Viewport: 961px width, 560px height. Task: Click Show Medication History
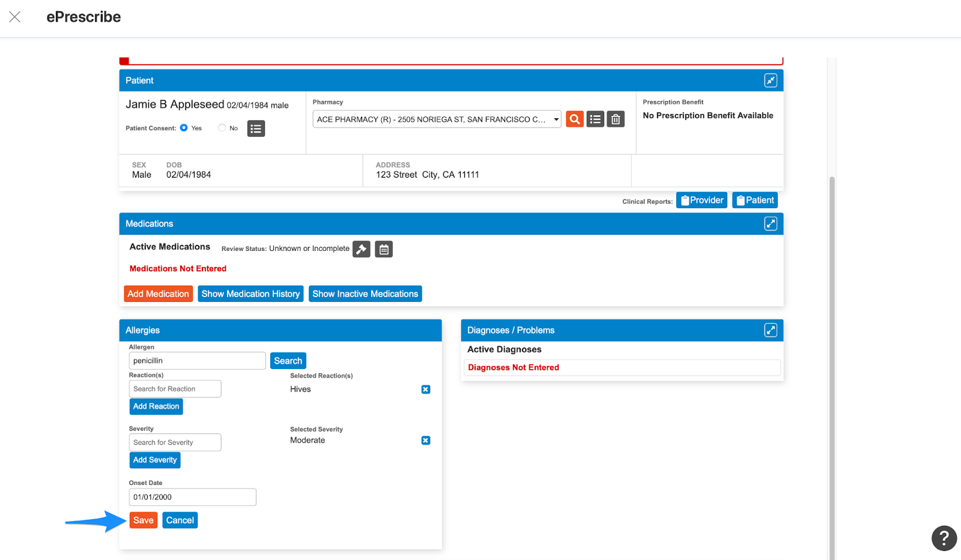(x=250, y=294)
